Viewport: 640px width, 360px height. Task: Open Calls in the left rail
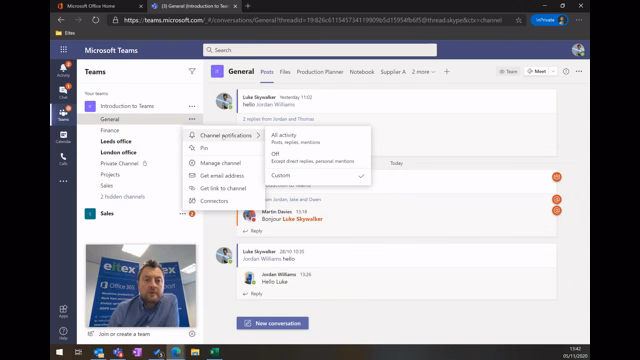tap(63, 159)
